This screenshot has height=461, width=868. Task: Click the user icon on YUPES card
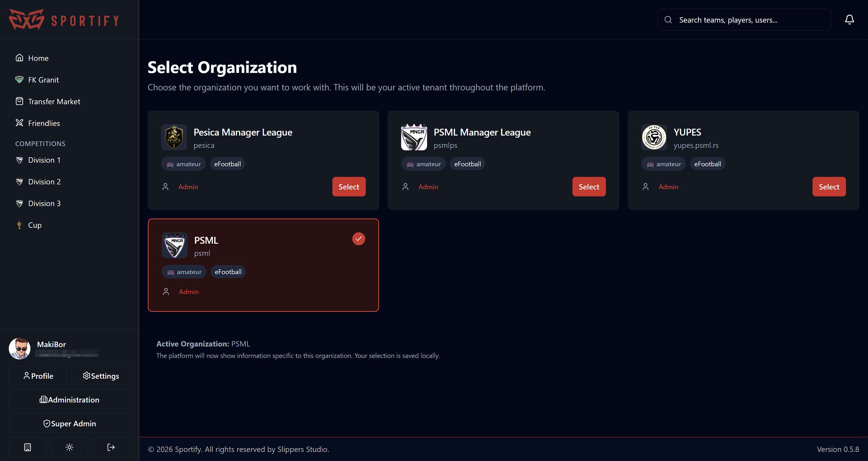645,187
